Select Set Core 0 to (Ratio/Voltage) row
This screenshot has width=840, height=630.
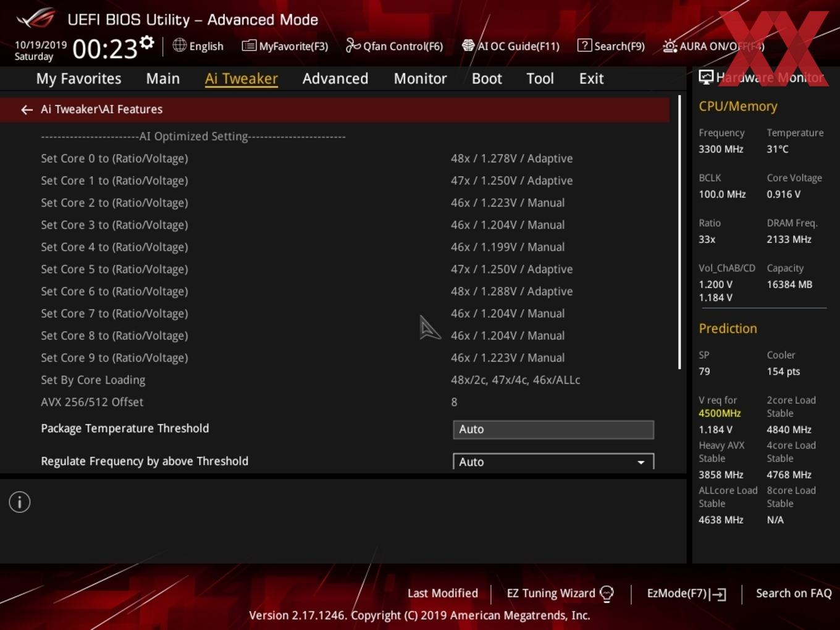coord(334,158)
